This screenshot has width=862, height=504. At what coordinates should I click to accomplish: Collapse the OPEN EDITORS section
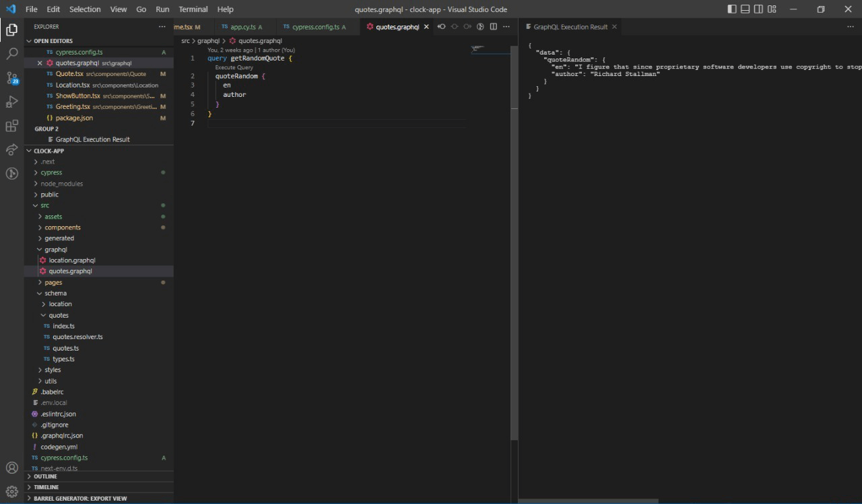[53, 41]
